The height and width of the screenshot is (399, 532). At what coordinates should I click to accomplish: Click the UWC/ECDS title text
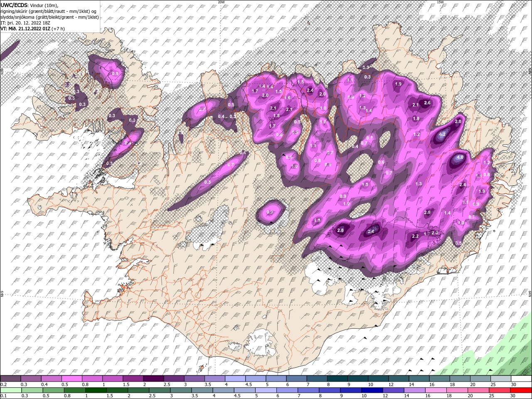(x=14, y=5)
